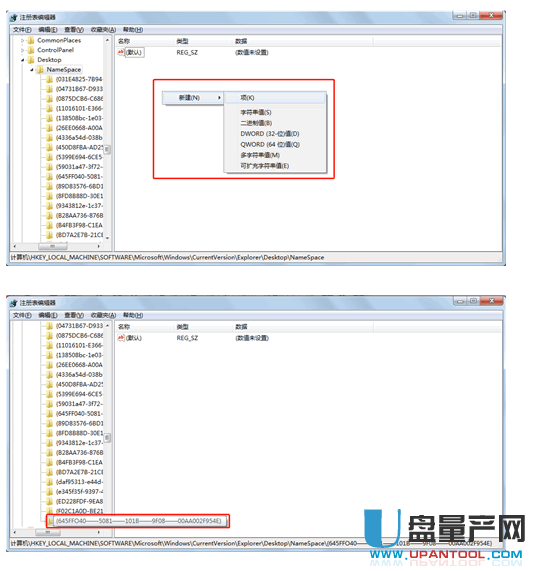Click the CommonPlaces folder icon
Image resolution: width=538 pixels, height=571 pixels.
[x=31, y=40]
